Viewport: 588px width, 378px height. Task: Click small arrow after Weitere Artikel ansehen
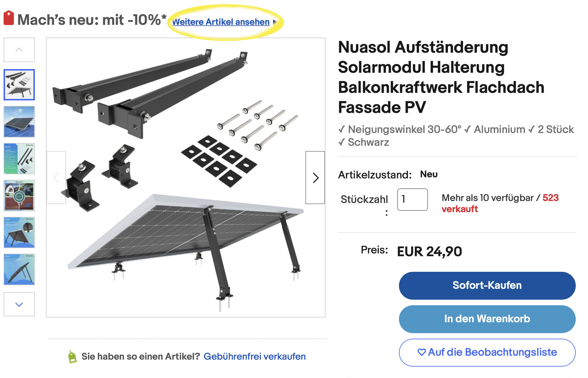(x=275, y=22)
